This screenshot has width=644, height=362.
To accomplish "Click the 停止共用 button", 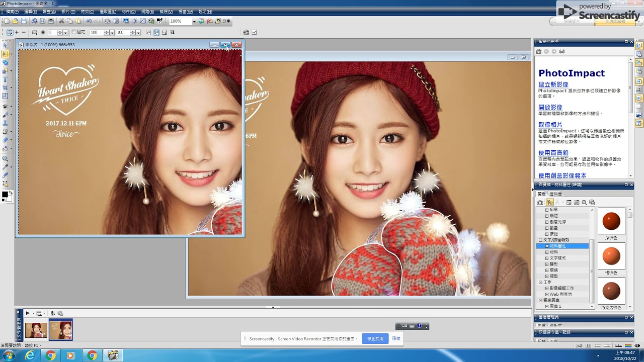I will click(x=375, y=339).
